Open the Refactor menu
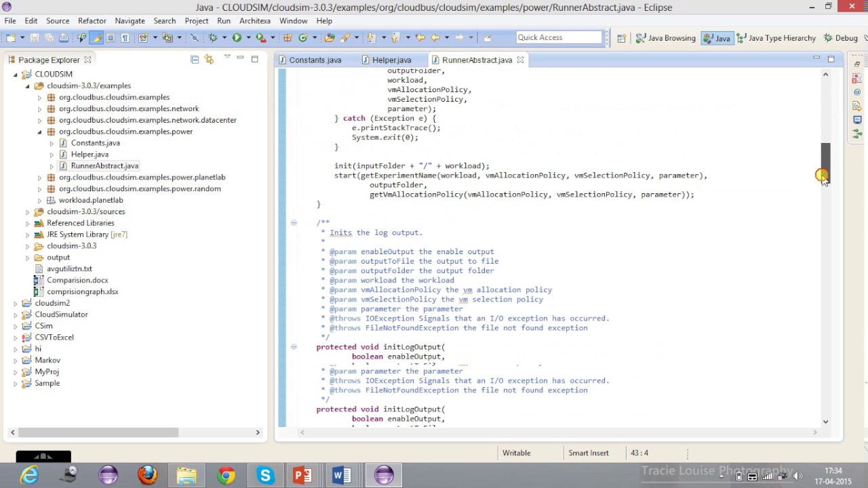This screenshot has height=488, width=868. (x=92, y=21)
